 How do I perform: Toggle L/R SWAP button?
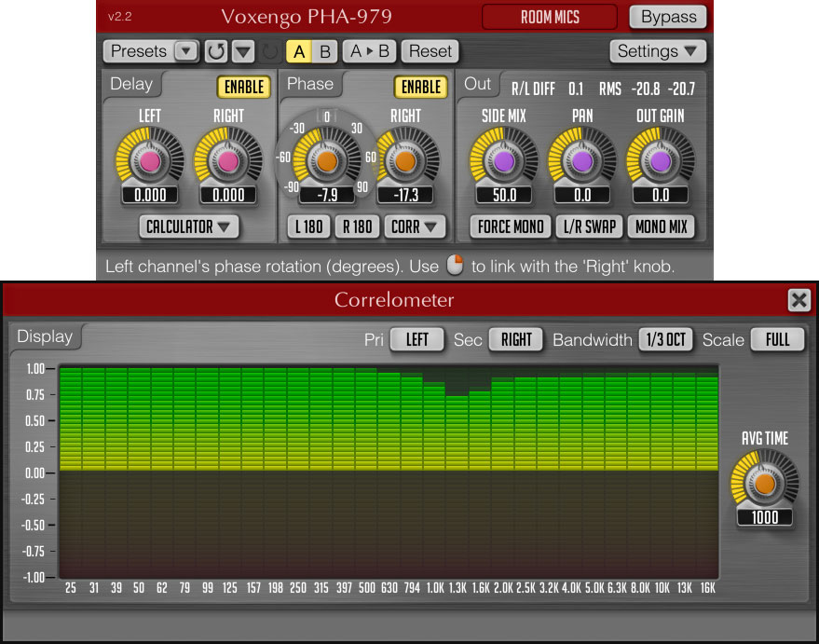pyautogui.click(x=589, y=226)
